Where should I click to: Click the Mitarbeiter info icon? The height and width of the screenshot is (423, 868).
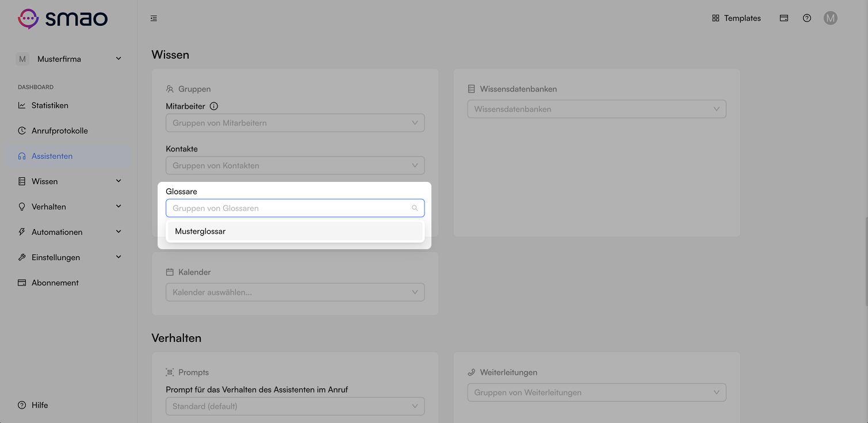[x=214, y=106]
